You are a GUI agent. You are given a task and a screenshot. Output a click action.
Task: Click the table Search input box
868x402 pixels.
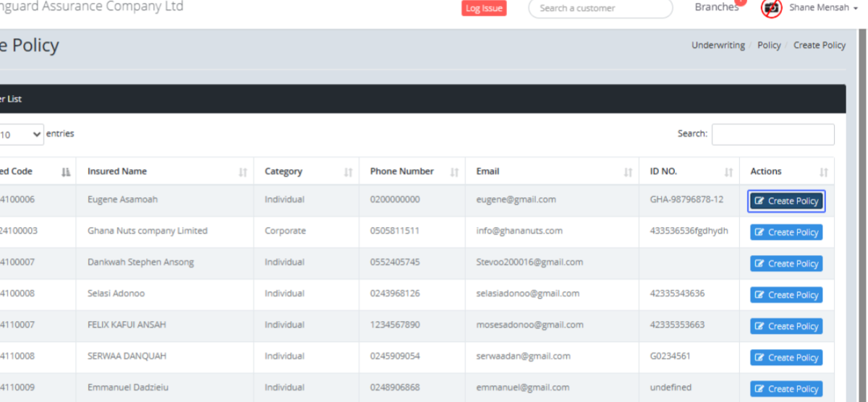773,134
